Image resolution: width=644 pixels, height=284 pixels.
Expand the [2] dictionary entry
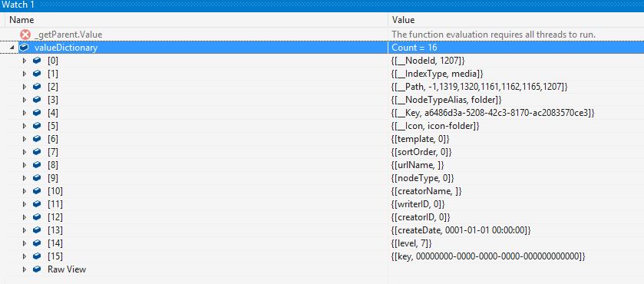(25, 88)
